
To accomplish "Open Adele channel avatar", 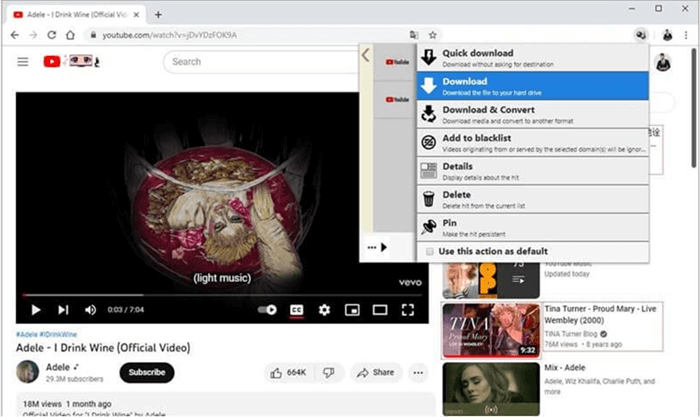I will coord(27,371).
